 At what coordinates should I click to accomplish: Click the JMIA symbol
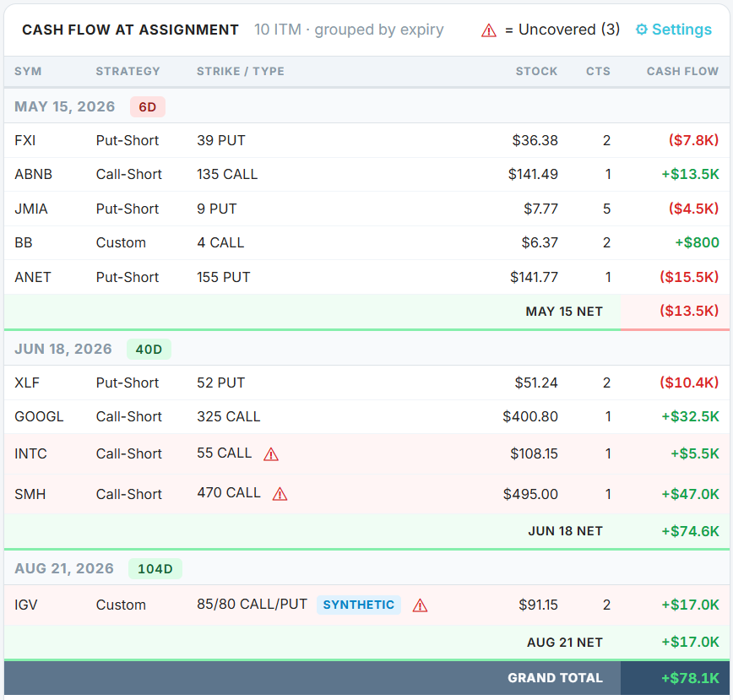pos(31,209)
